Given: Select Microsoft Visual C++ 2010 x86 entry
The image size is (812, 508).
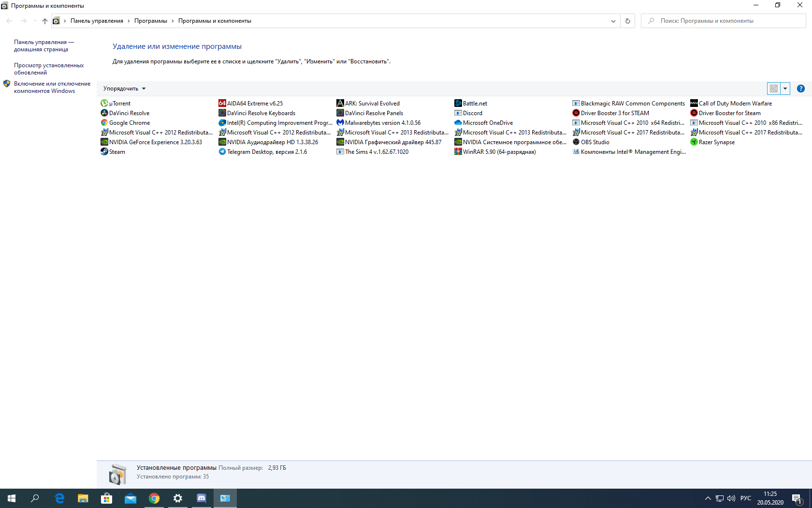Looking at the screenshot, I should coord(747,122).
